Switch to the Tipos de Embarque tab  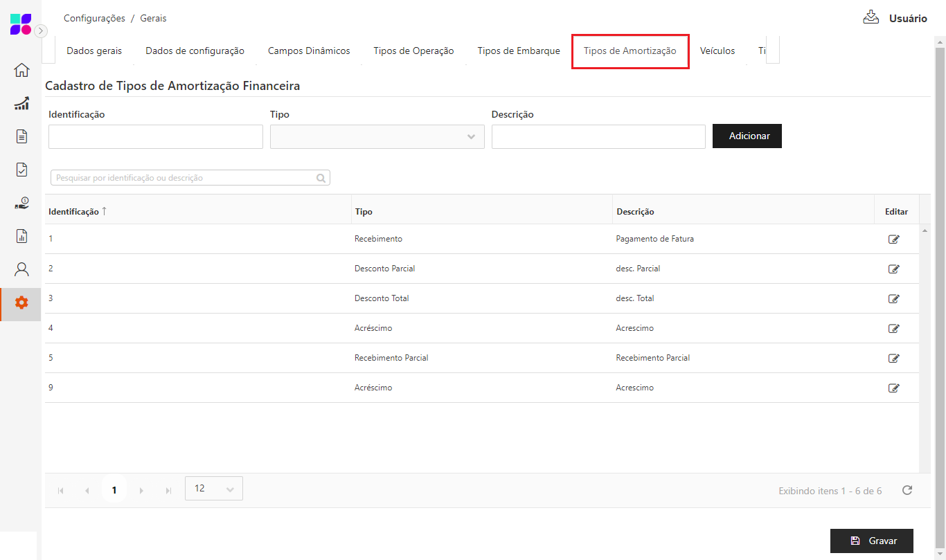(x=518, y=51)
